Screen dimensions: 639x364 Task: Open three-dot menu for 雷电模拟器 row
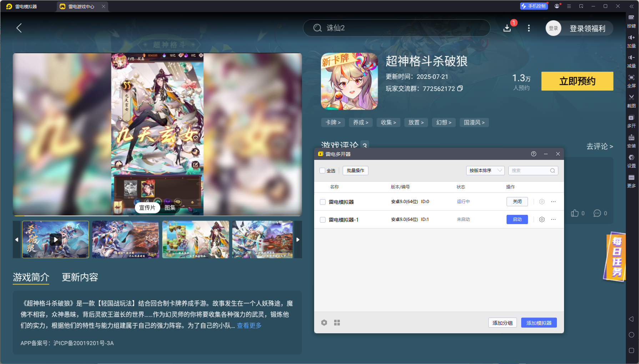point(553,202)
